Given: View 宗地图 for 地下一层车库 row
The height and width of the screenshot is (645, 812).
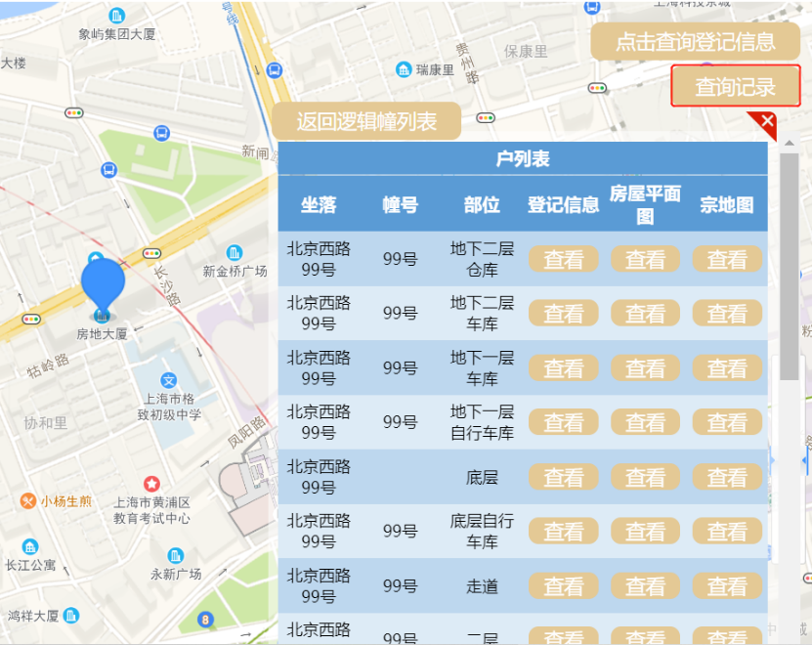Looking at the screenshot, I should pos(727,367).
